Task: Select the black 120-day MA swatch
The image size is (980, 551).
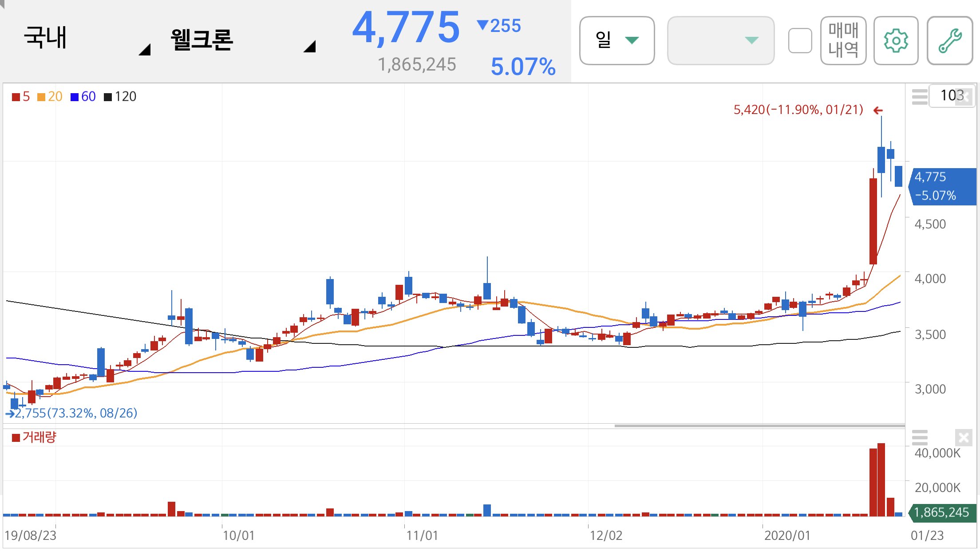Action: click(x=108, y=97)
